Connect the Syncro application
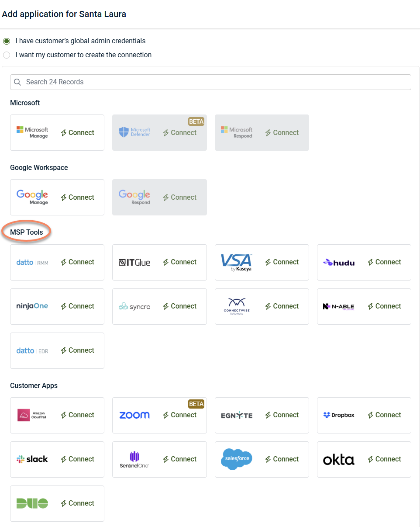Viewport: 420px width, 527px height. coord(180,306)
